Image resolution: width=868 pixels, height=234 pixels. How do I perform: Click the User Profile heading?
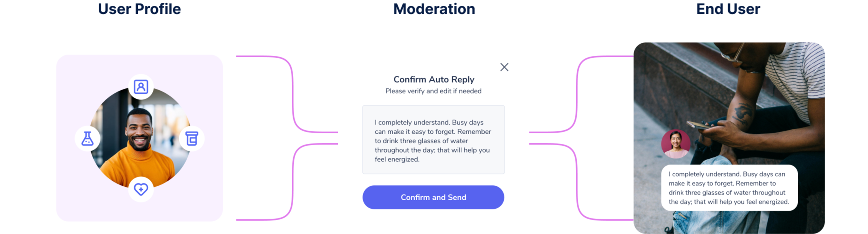pos(139,9)
